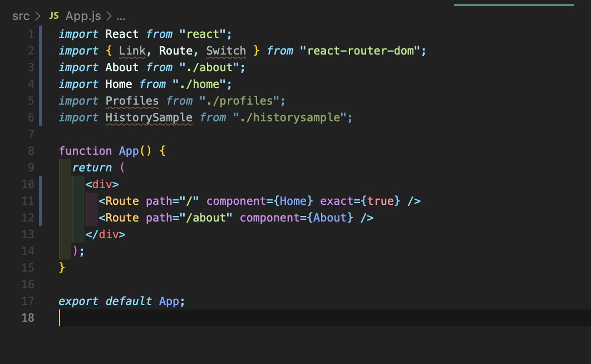591x364 pixels.
Task: Place cursor on empty line 18
Action: pyautogui.click(x=324, y=318)
